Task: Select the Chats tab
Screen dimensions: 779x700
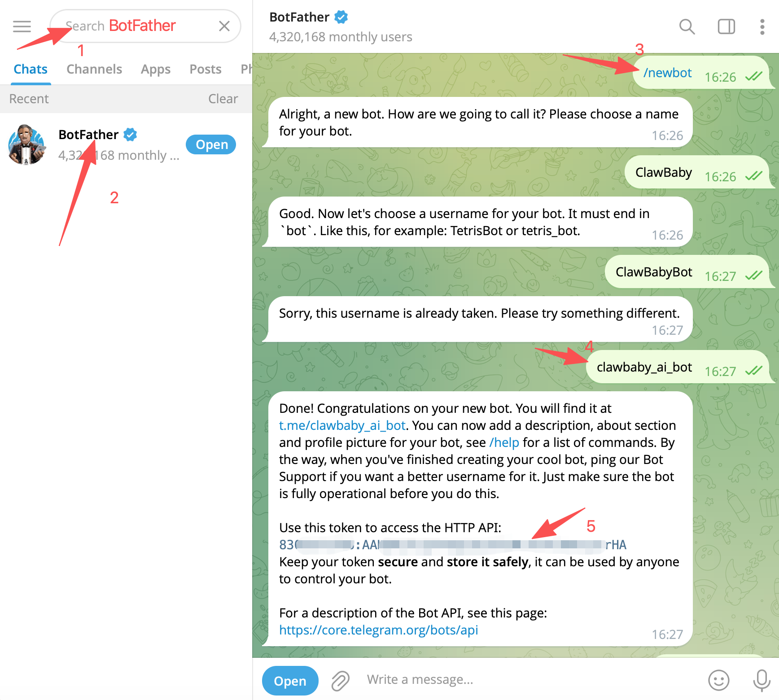Action: (31, 69)
